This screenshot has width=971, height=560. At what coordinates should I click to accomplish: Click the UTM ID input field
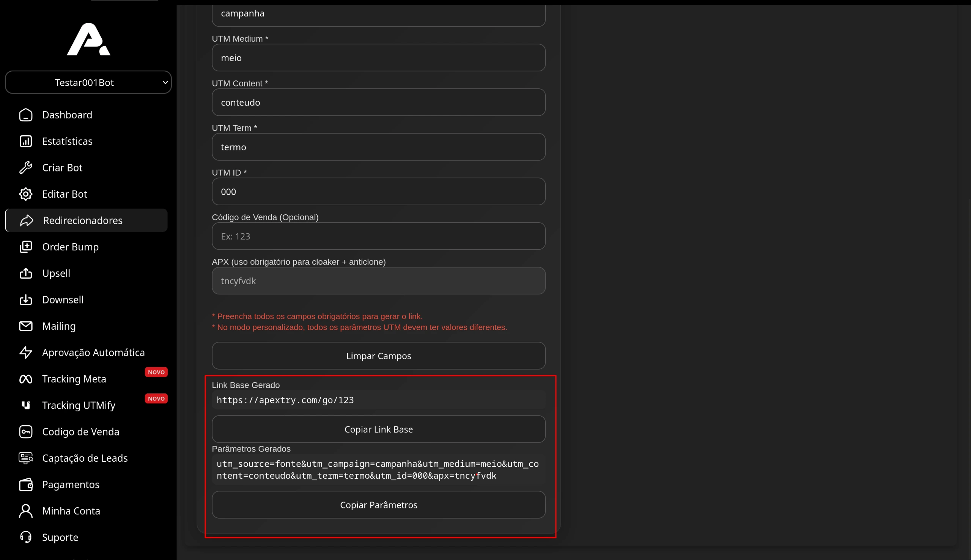[x=378, y=192]
